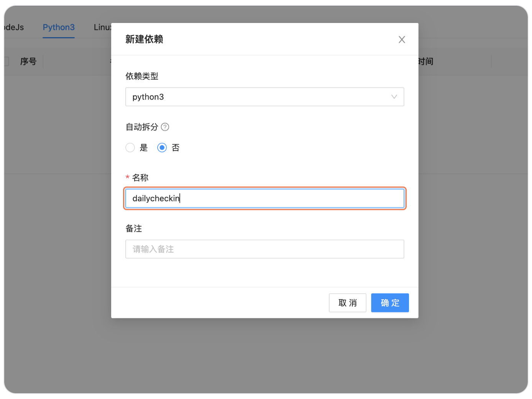Viewport: 532px width, 399px height.
Task: Click the 备注 field label
Action: [x=134, y=229]
